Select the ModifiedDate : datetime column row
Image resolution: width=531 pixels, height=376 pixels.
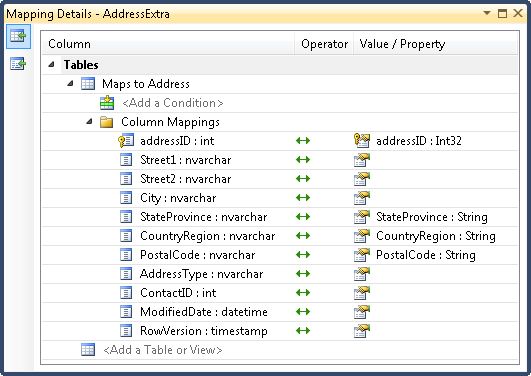[204, 312]
